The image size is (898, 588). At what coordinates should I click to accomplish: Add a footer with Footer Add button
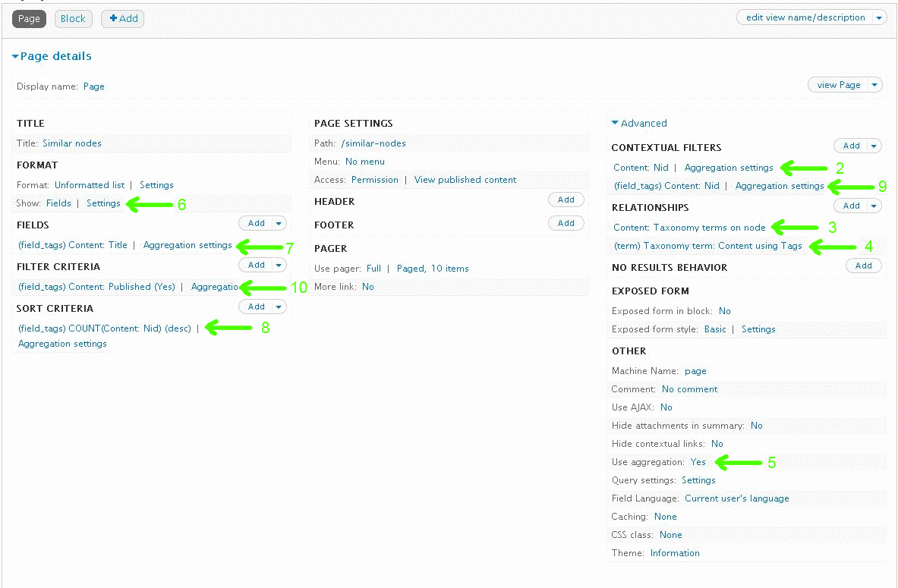(x=566, y=223)
